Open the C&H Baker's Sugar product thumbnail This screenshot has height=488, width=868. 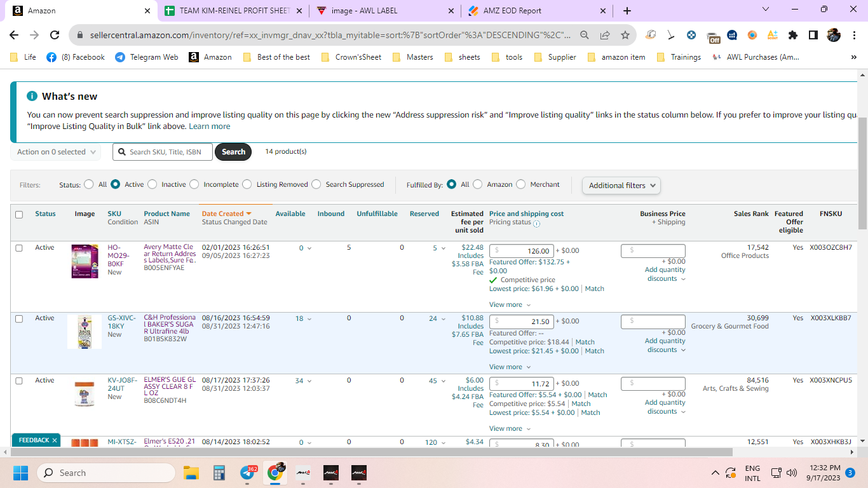coord(85,332)
